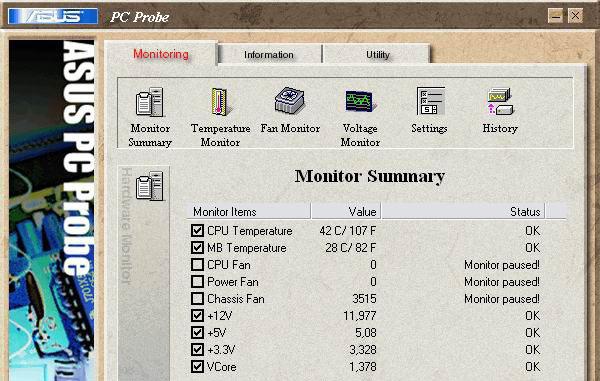Minimize the PC Probe window
Image resolution: width=600 pixels, height=381 pixels.
coord(555,16)
